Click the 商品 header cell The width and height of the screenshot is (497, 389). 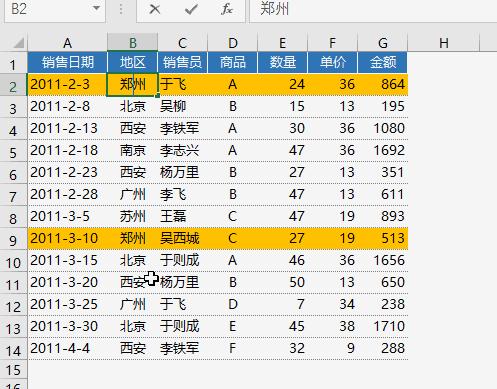[233, 62]
